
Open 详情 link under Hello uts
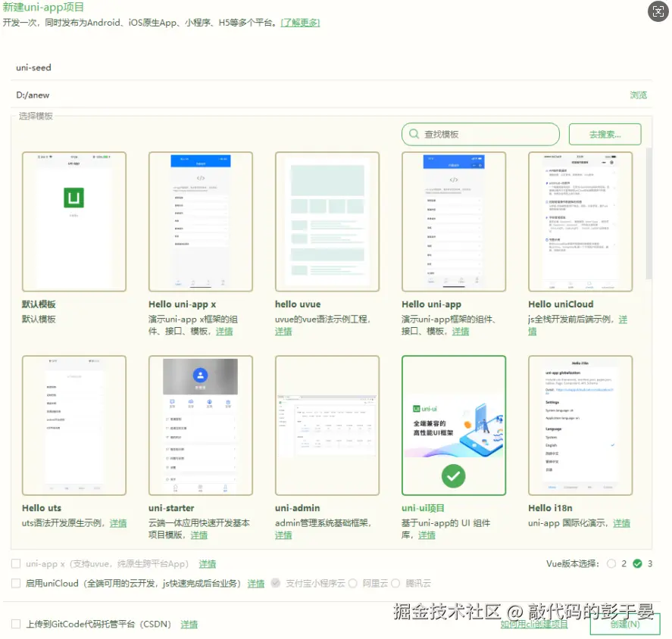(118, 523)
